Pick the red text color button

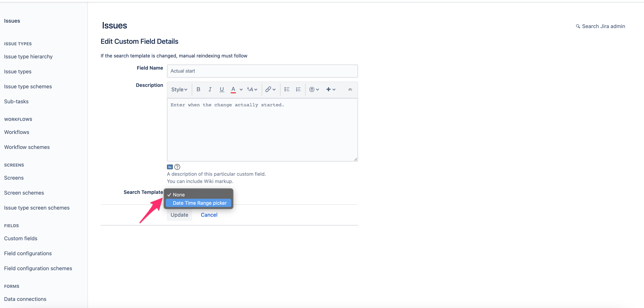233,89
